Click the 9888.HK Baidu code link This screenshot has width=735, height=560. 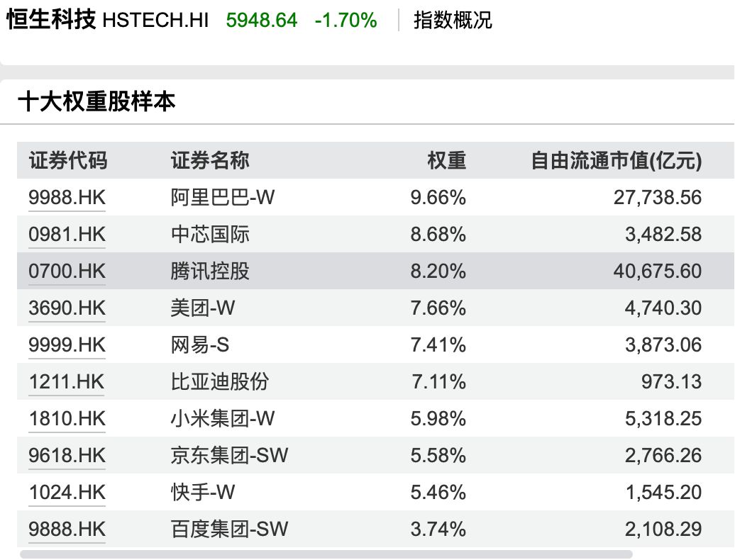(67, 529)
